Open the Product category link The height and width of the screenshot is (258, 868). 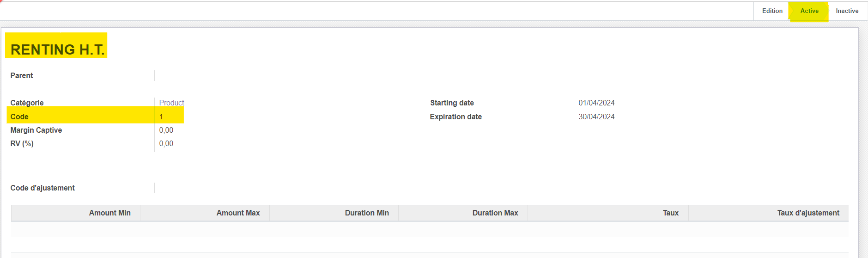tap(171, 103)
